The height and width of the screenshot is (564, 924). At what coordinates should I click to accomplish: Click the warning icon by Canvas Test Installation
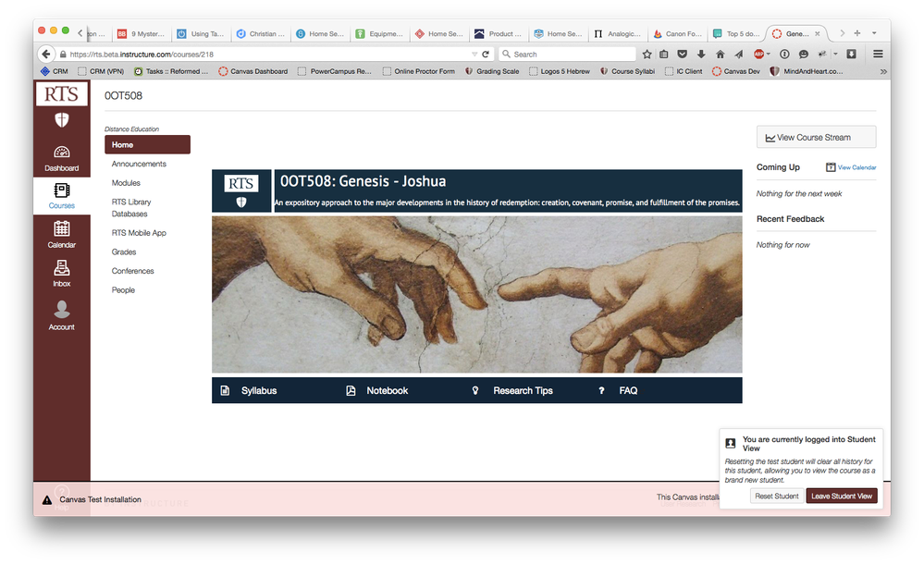coord(47,500)
